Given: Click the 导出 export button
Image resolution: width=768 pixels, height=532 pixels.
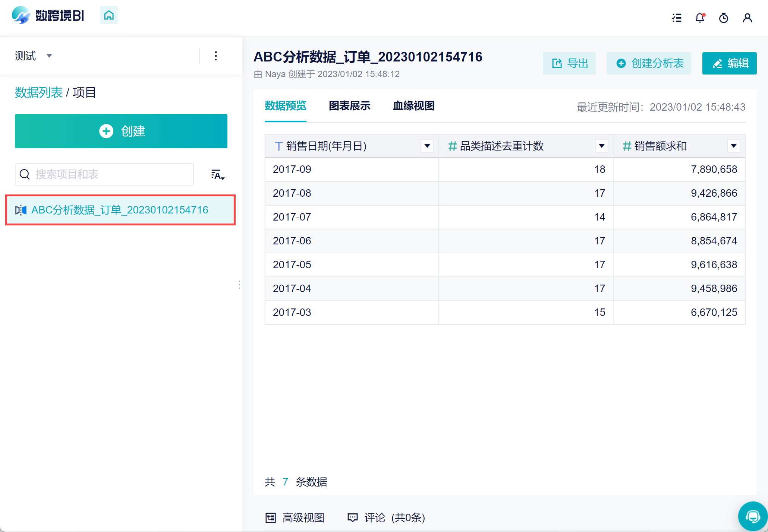Looking at the screenshot, I should click(569, 63).
